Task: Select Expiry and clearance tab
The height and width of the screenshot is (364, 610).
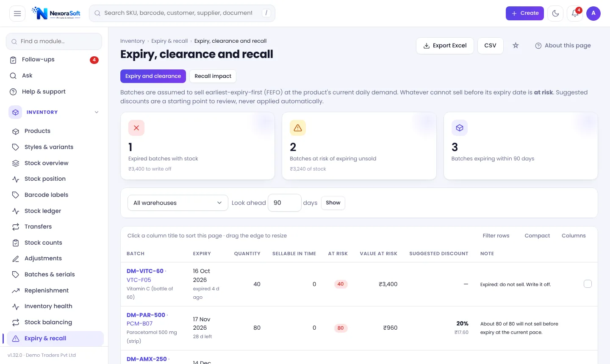Action: tap(153, 76)
